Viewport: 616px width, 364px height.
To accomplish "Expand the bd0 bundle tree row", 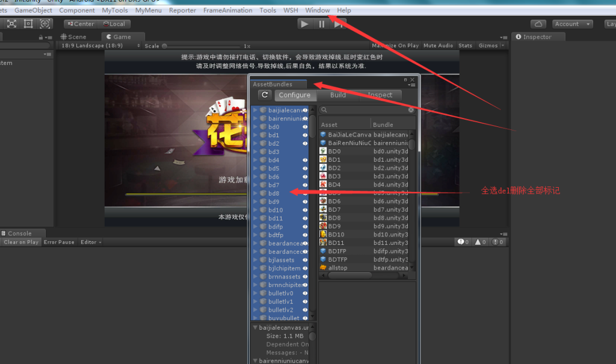I will [255, 126].
